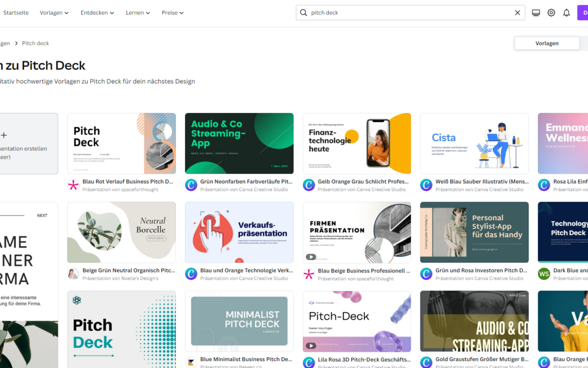Image resolution: width=588 pixels, height=368 pixels.
Task: Click Canva avatar under Gelb Orange Grau template
Action: pos(309,185)
